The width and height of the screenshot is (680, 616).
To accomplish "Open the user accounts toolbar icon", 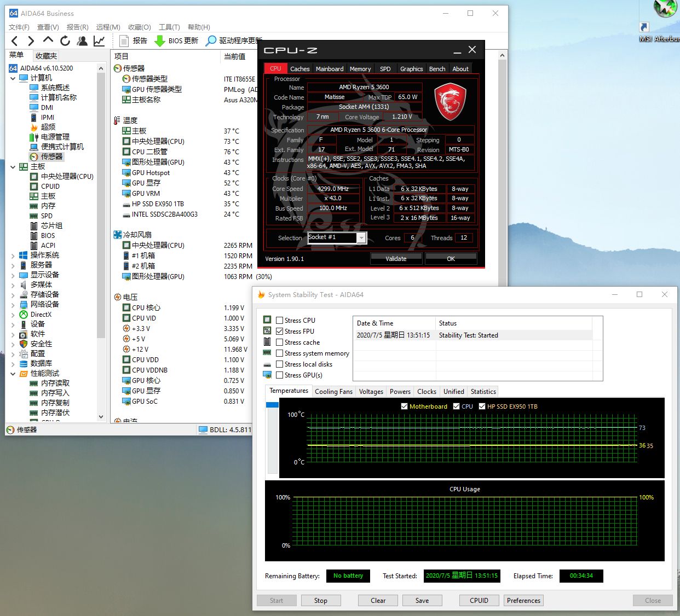I will coord(82,40).
